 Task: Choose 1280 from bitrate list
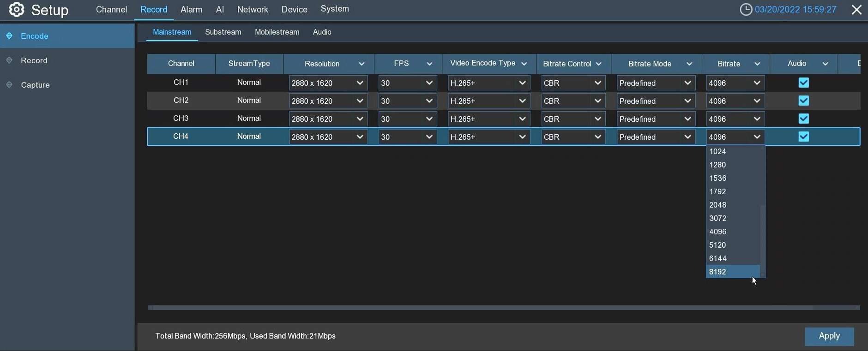733,165
